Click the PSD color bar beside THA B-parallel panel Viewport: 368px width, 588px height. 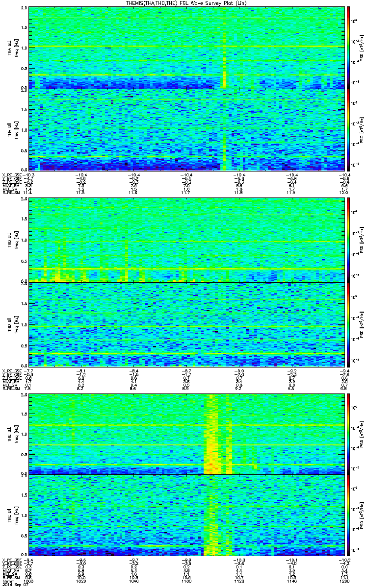349,129
